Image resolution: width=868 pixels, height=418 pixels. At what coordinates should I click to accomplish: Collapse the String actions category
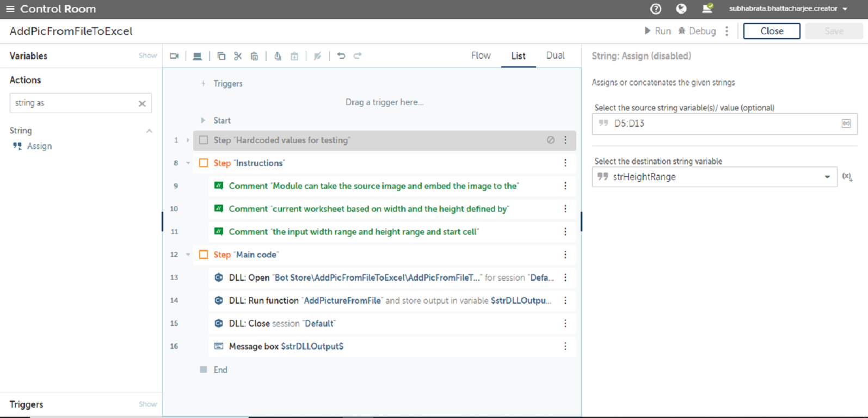149,131
